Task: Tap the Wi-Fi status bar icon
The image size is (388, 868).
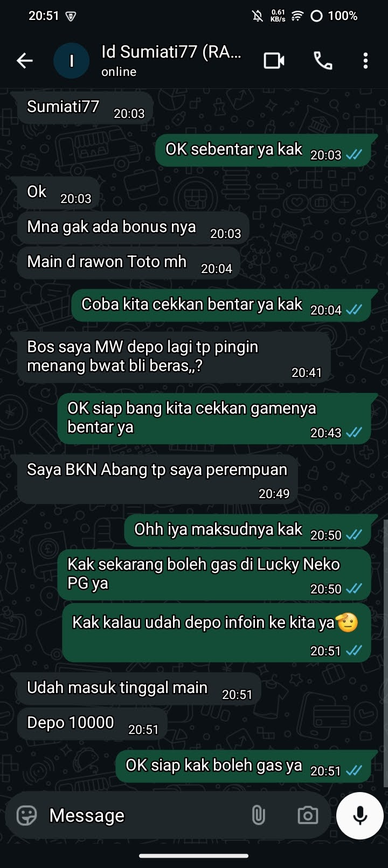Action: click(296, 16)
